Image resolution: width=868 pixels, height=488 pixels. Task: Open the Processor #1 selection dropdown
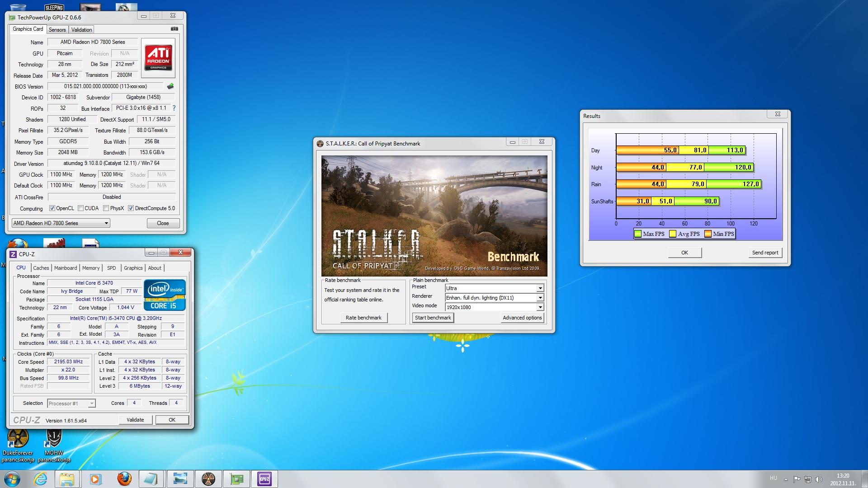[71, 404]
